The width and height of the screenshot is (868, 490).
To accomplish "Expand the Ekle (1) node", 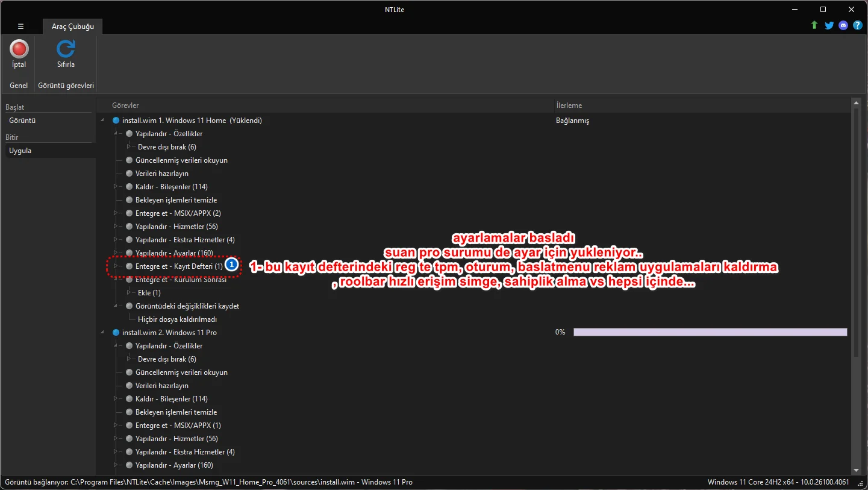I will coord(129,293).
